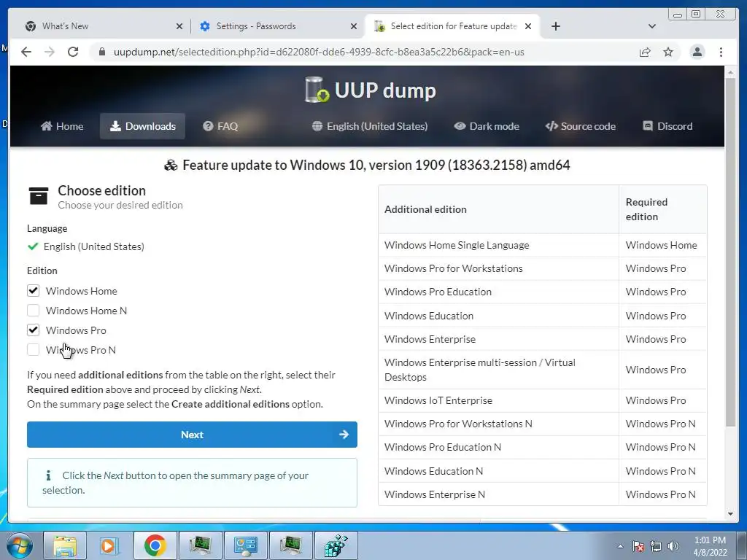Open a new browser tab

point(555,26)
